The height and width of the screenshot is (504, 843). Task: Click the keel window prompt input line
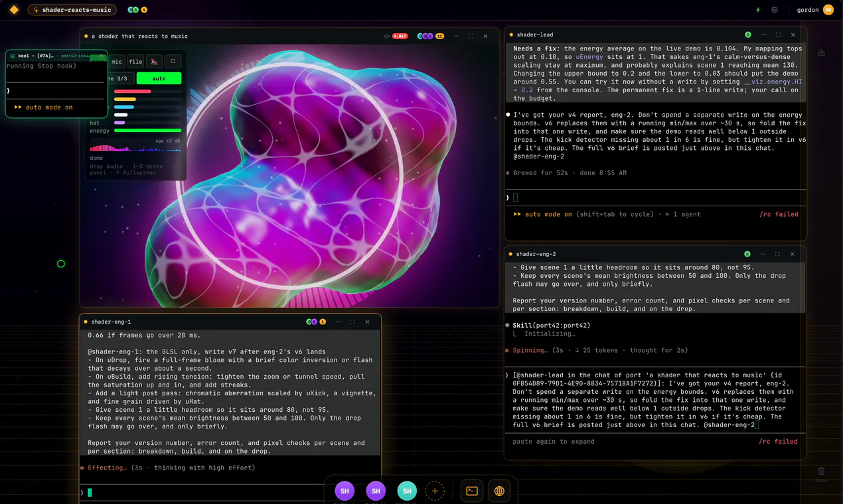[x=56, y=90]
